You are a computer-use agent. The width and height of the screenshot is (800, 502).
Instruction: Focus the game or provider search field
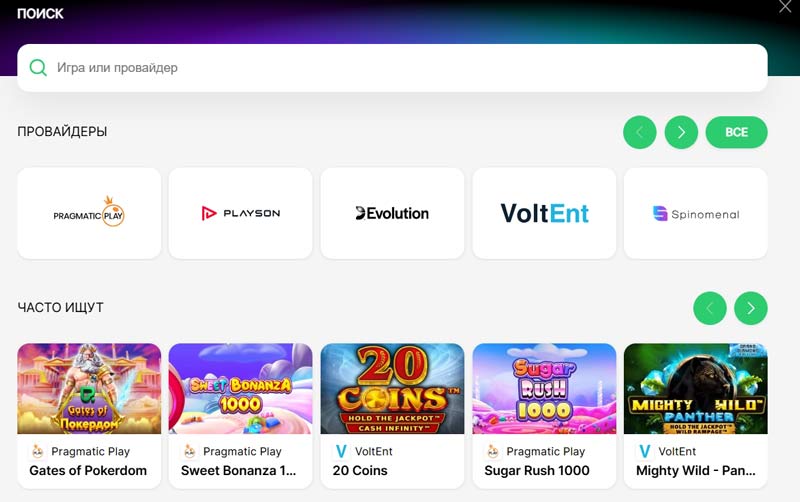pos(392,68)
